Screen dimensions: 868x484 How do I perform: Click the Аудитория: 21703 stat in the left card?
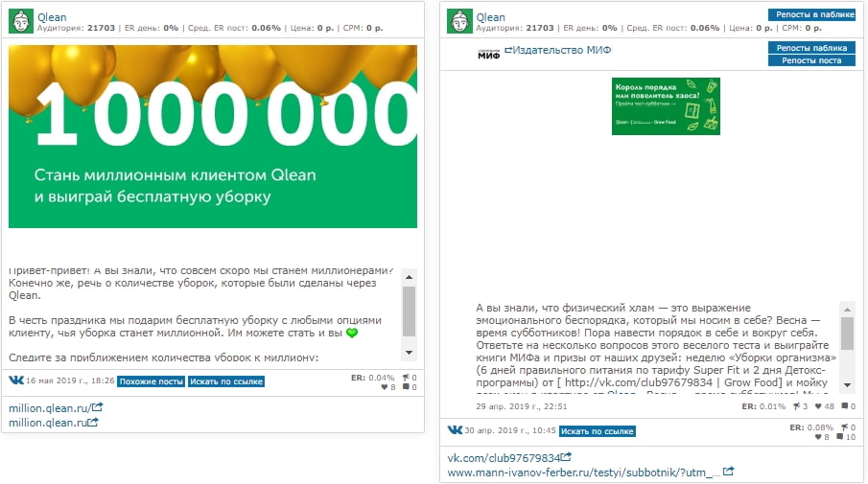point(76,28)
